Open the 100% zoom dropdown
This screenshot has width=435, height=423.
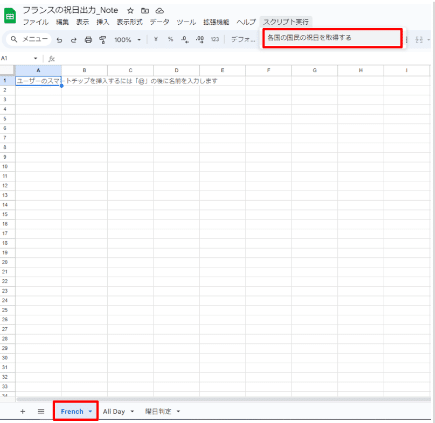[x=128, y=40]
